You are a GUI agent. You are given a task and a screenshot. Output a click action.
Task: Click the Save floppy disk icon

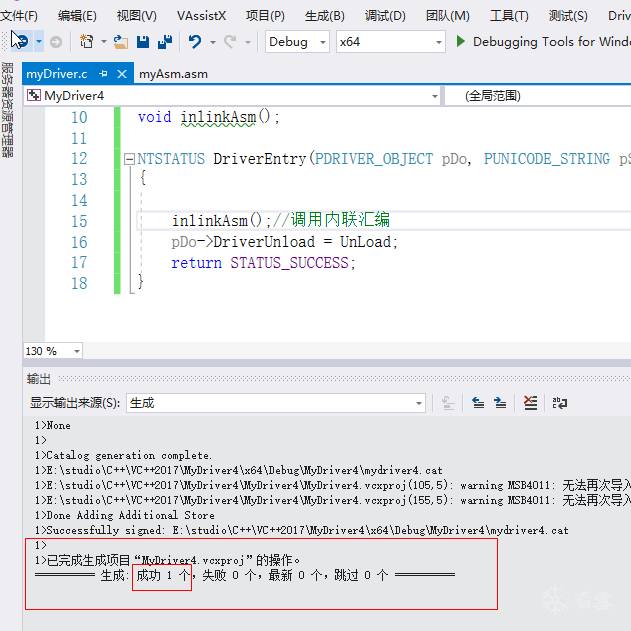[143, 42]
